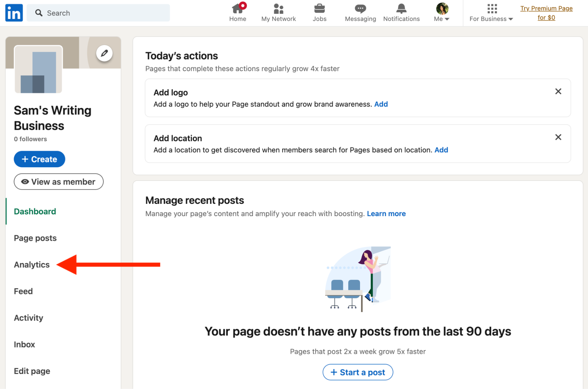Image resolution: width=588 pixels, height=389 pixels.
Task: Check Notifications bell icon
Action: coord(401,9)
